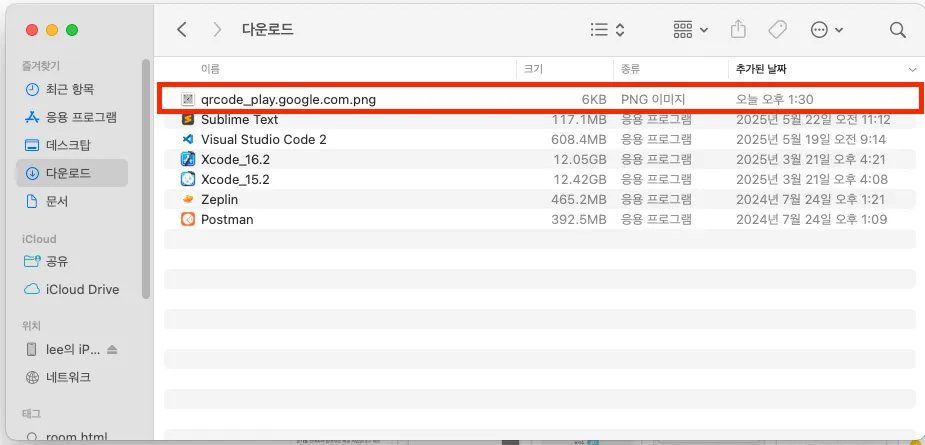
Task: Open 다운로드 in sidebar
Action: [x=72, y=174]
